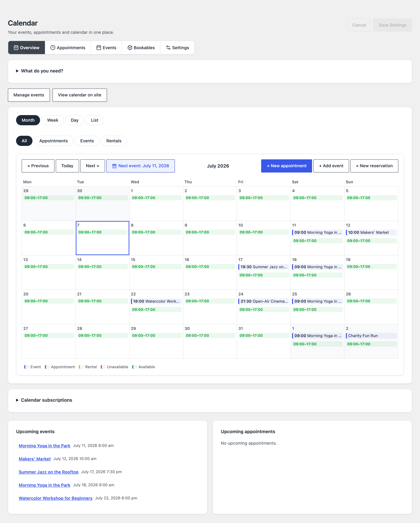This screenshot has height=523, width=420.
Task: Open Morning Yoga in the Park July 11 link
Action: (44, 446)
